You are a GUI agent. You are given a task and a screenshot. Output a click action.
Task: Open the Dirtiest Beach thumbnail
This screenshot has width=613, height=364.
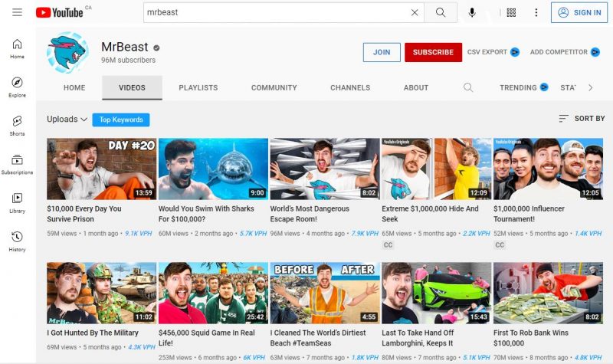point(324,293)
